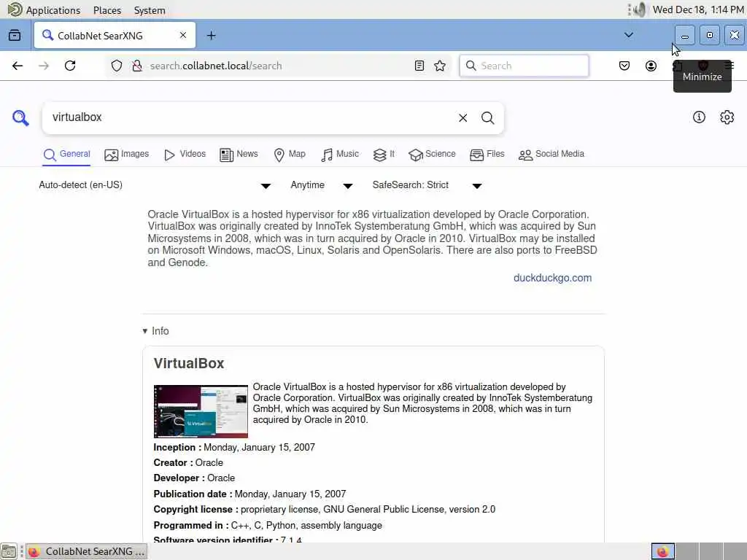Reload the current page
Image resolution: width=747 pixels, height=560 pixels.
coord(70,66)
